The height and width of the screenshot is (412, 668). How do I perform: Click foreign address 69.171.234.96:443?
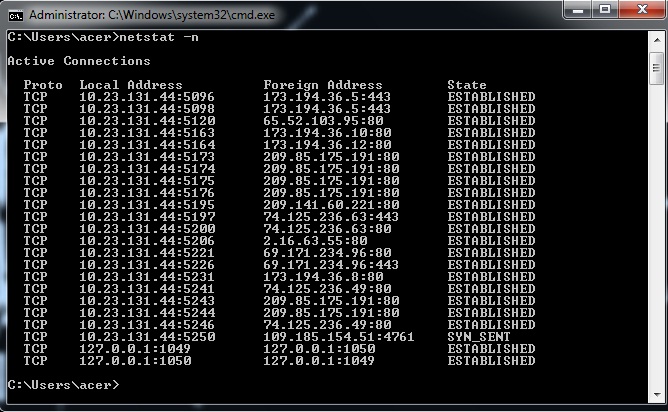(x=331, y=265)
